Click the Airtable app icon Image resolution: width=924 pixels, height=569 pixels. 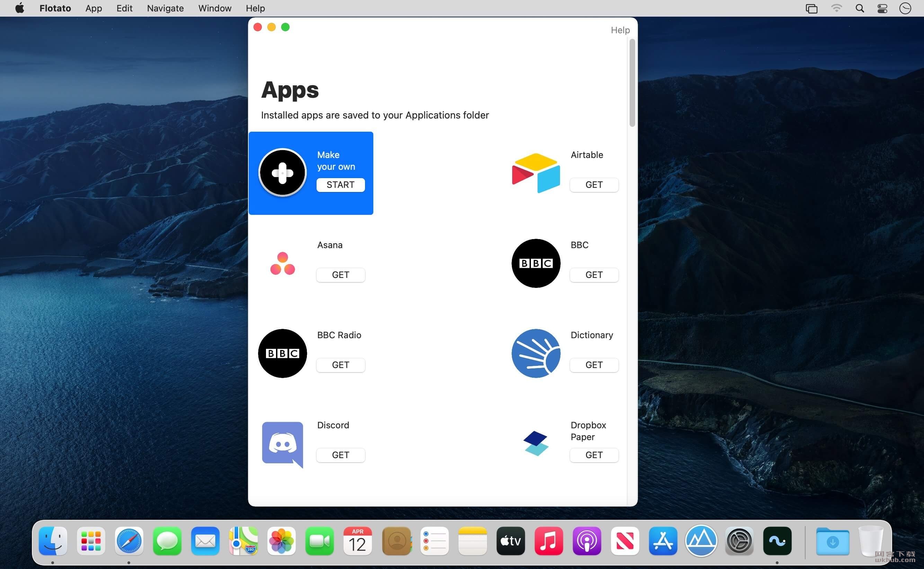coord(536,173)
